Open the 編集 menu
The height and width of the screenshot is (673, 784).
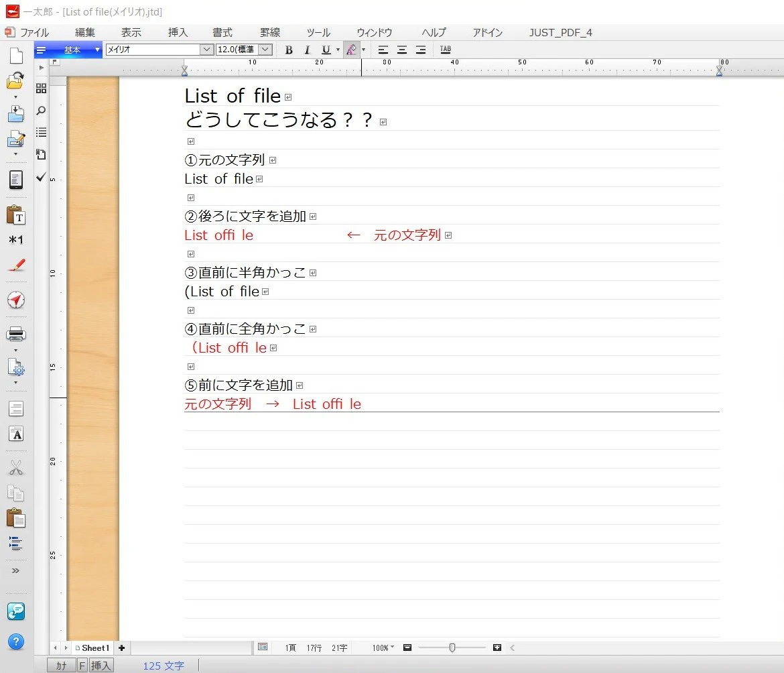click(x=84, y=32)
